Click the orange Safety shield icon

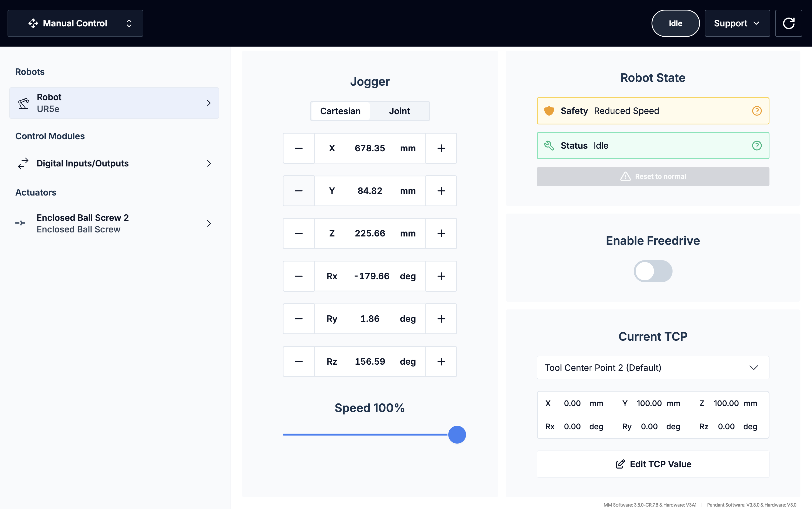549,111
